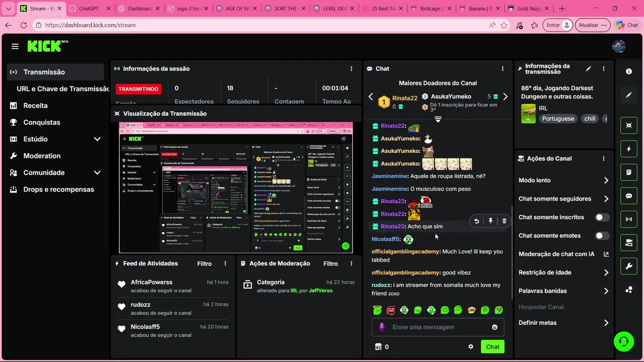Open Conquistas in sidebar

coord(42,122)
